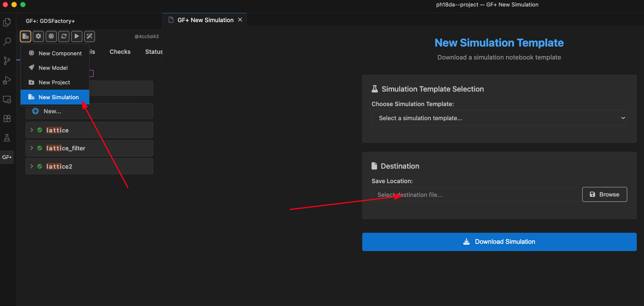Viewport: 644px width, 306px height.
Task: Select the GF+ New Simulation editor tab
Action: 205,20
